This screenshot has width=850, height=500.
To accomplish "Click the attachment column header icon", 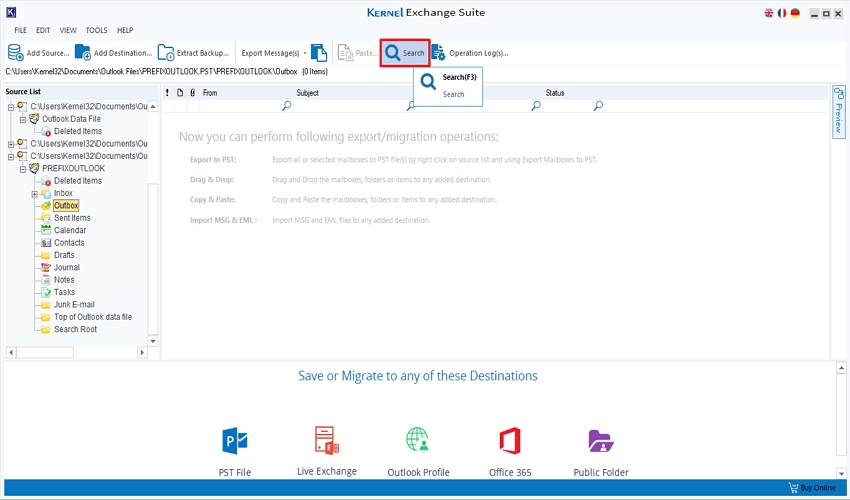I will click(192, 93).
